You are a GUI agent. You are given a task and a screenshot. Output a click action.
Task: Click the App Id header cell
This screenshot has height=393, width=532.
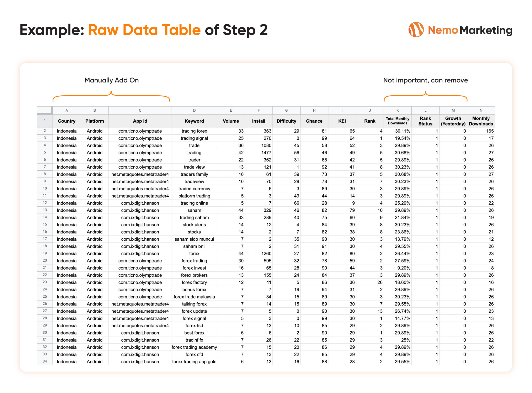click(x=140, y=121)
